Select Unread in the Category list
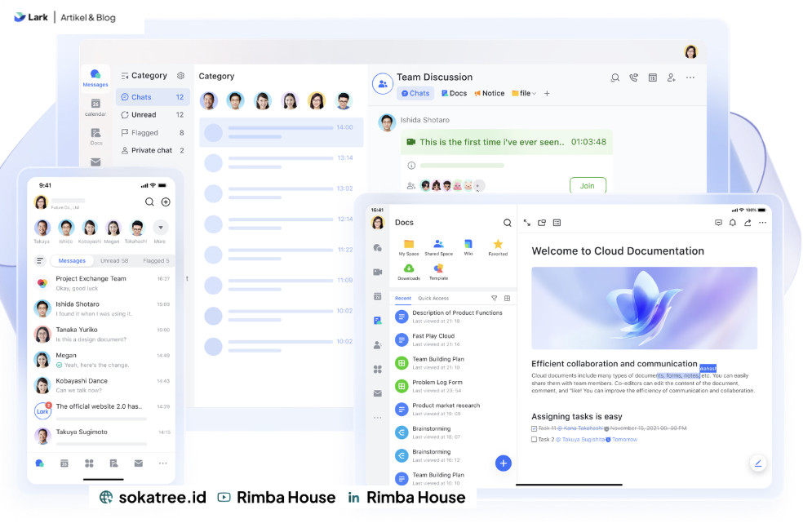Screen dimensions: 812x532 pyautogui.click(x=153, y=115)
